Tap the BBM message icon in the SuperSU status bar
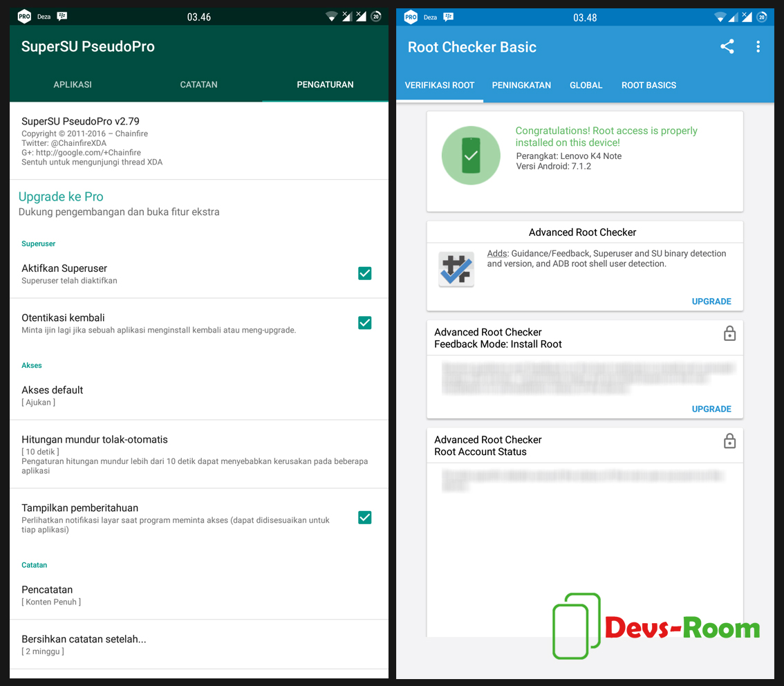 click(x=62, y=17)
